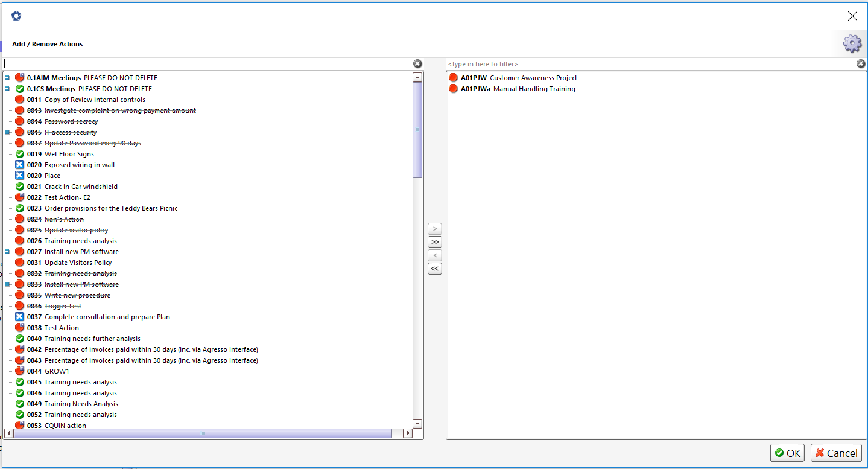The width and height of the screenshot is (868, 469).
Task: Expand the 0.1AIM Meetings tree node
Action: [x=7, y=78]
